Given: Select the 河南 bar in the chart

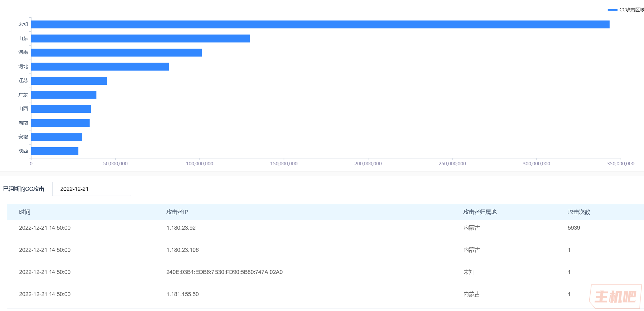Looking at the screenshot, I should click(x=116, y=52).
